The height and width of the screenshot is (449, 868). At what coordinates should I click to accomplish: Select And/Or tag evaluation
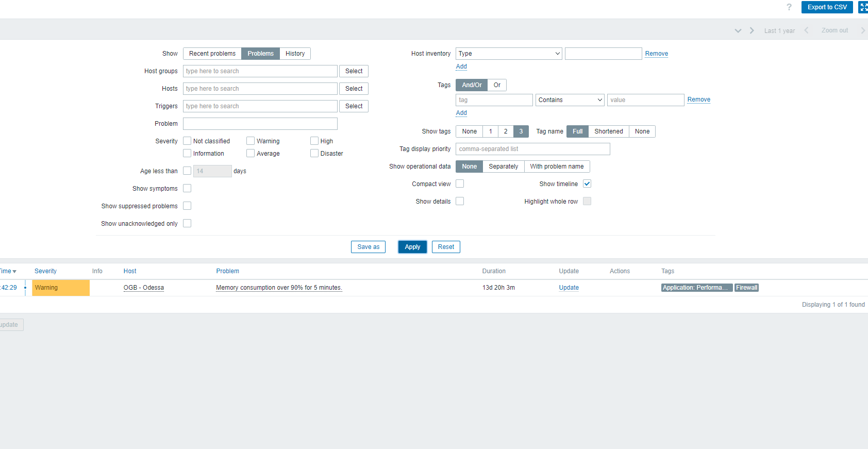click(472, 85)
